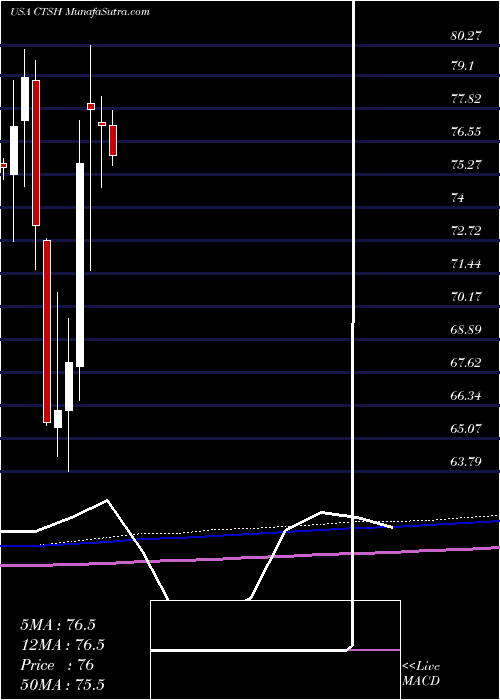The height and width of the screenshot is (700, 500).
Task: Click the 66.34 price axis label
Action: pos(466,396)
